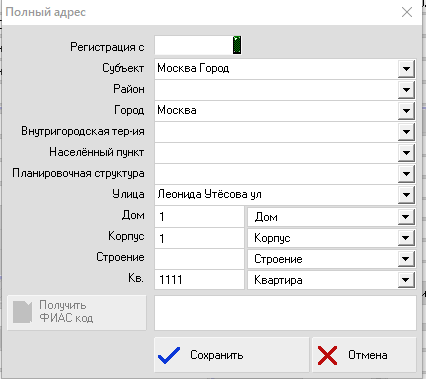Click the Получить ФИАС код button
The width and height of the screenshot is (426, 379).
click(x=77, y=313)
